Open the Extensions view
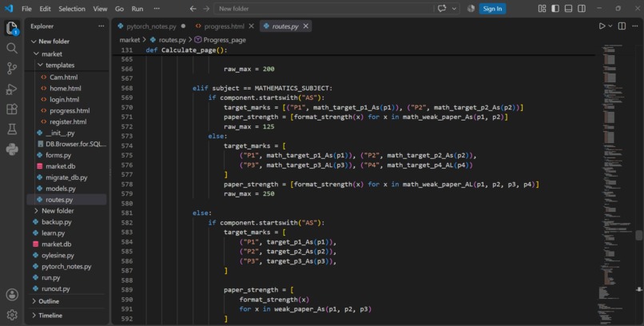This screenshot has height=326, width=644. tap(12, 109)
